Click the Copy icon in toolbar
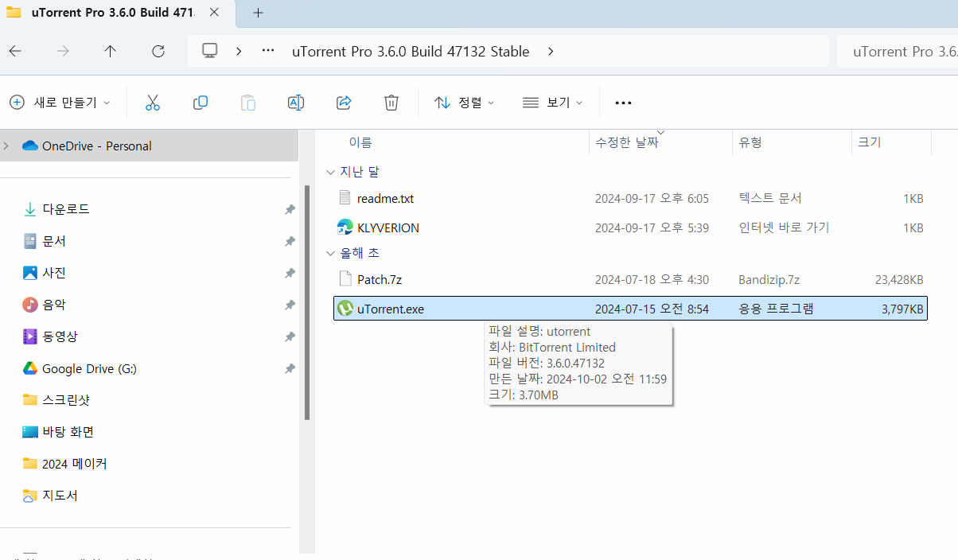This screenshot has height=560, width=958. 201,103
